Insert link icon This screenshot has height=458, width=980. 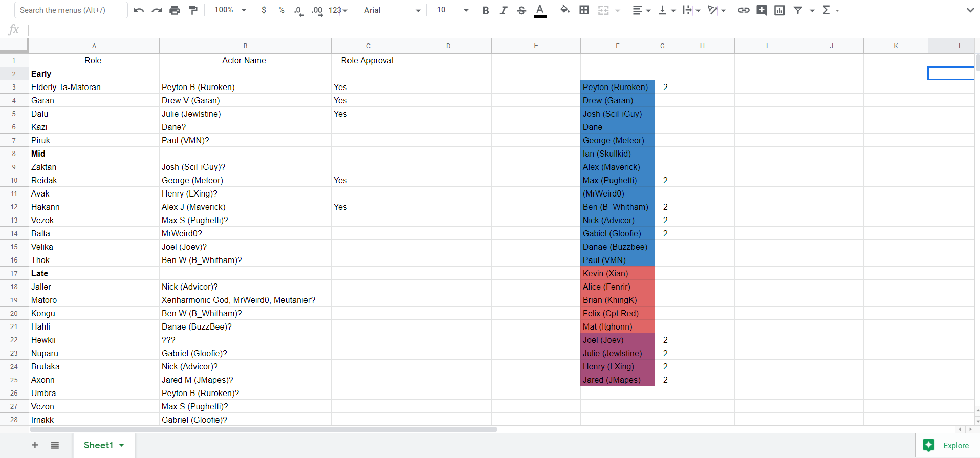(744, 10)
